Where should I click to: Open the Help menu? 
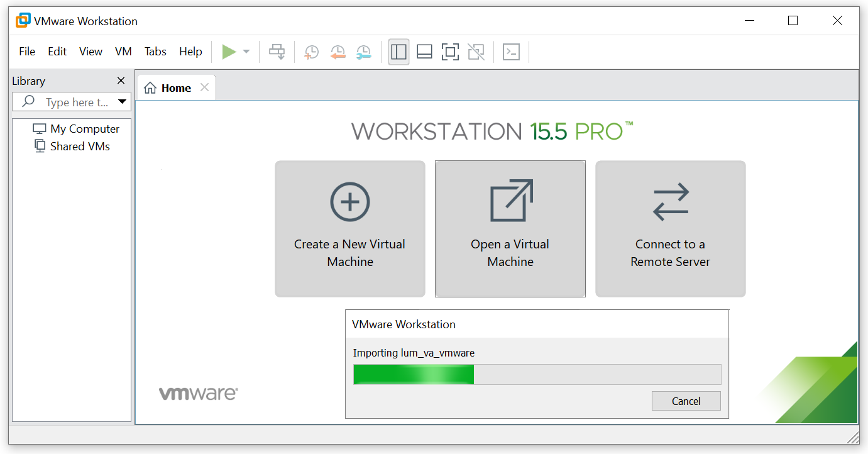tap(190, 51)
